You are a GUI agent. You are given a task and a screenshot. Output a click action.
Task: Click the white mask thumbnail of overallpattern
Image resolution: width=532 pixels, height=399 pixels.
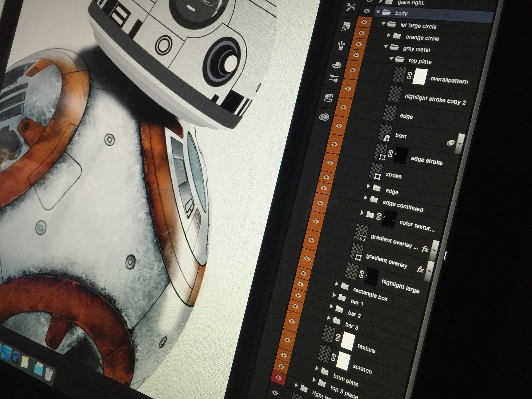[420, 77]
